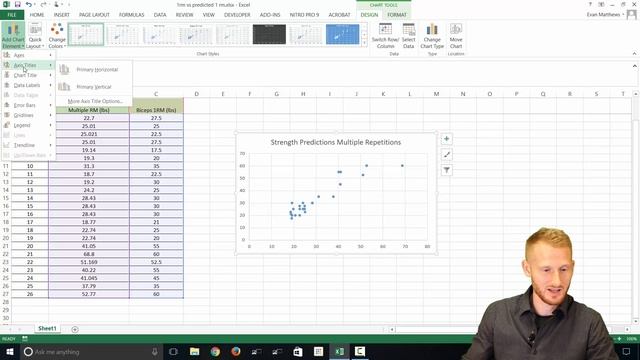Select the blue-filled chart style thumbnail
Image resolution: width=640 pixels, height=360 pixels.
[x=342, y=34]
